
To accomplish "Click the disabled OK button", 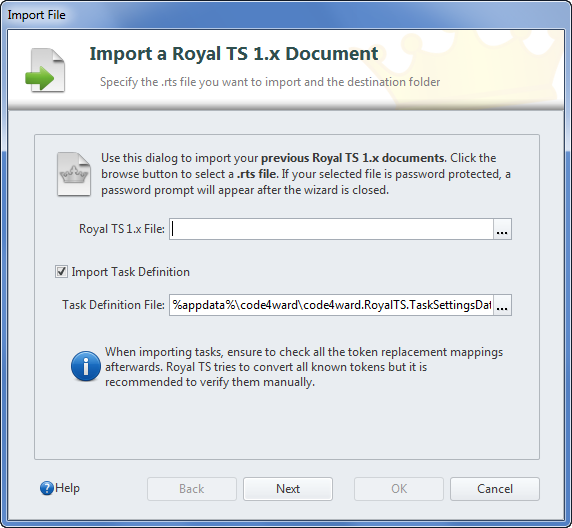I will [399, 489].
